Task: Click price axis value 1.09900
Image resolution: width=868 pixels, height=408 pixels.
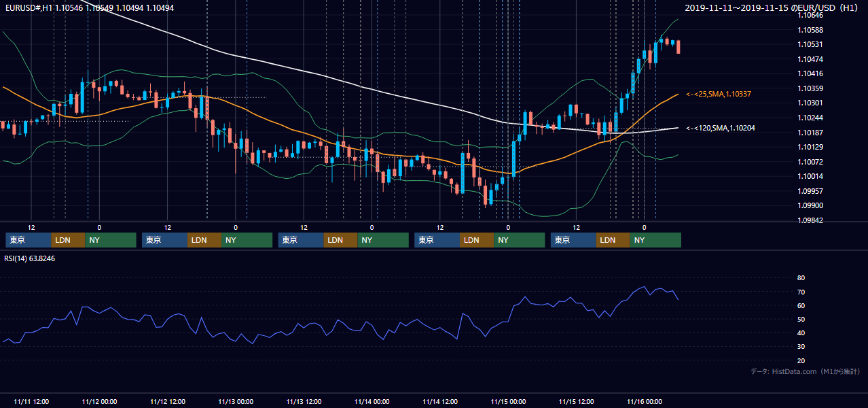Action: click(x=810, y=205)
